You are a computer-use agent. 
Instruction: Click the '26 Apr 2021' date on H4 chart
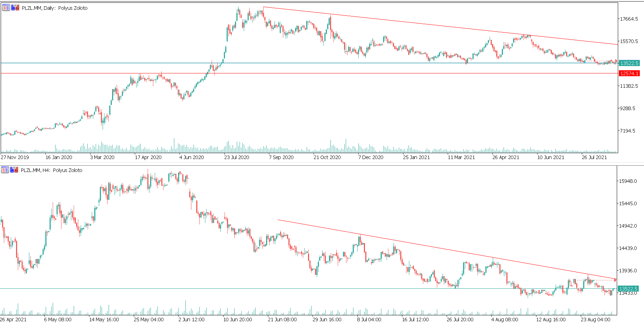[14, 320]
